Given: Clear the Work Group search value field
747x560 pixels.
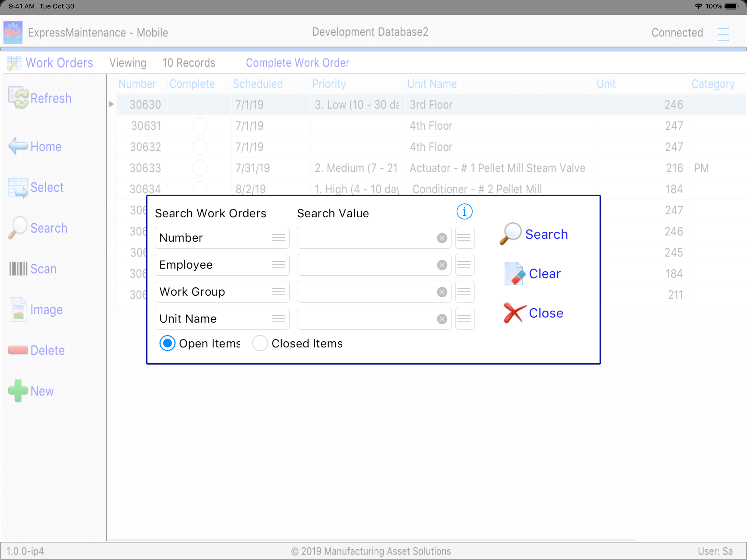Looking at the screenshot, I should 442,292.
